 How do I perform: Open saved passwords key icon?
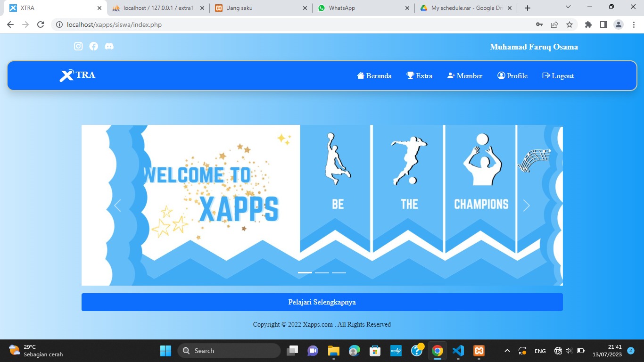click(x=539, y=25)
